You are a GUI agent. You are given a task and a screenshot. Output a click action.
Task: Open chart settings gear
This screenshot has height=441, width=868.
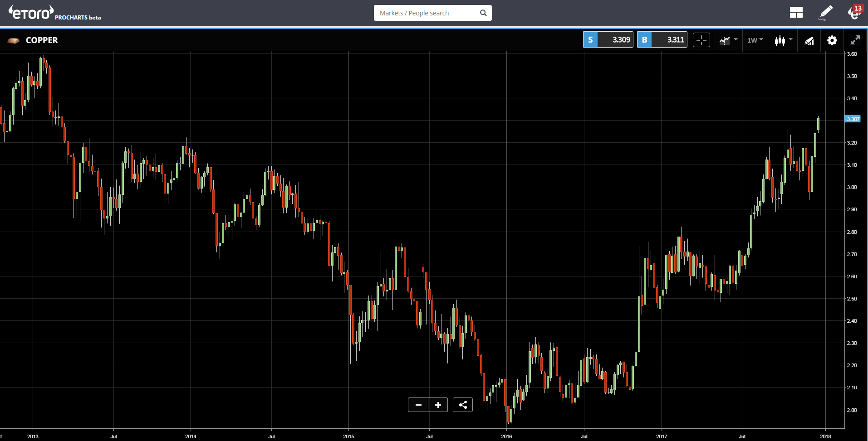coord(832,40)
